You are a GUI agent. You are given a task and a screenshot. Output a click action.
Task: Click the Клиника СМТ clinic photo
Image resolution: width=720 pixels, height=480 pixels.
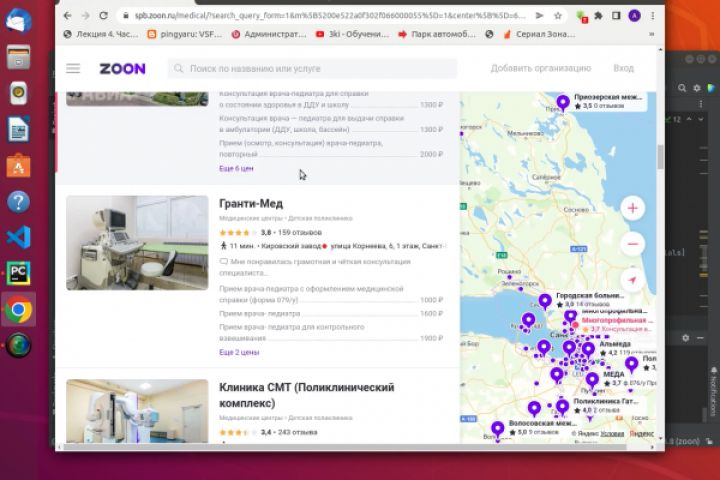coord(137,411)
